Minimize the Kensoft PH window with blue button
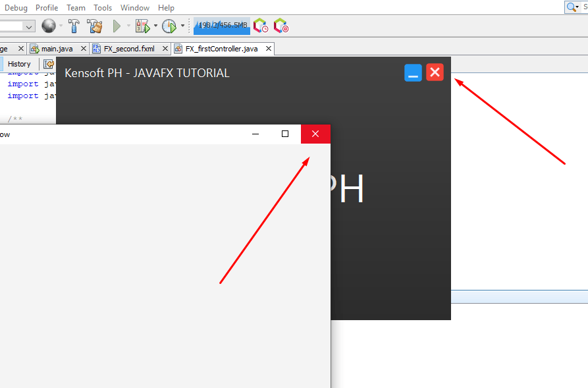Image resolution: width=588 pixels, height=388 pixels. click(413, 72)
